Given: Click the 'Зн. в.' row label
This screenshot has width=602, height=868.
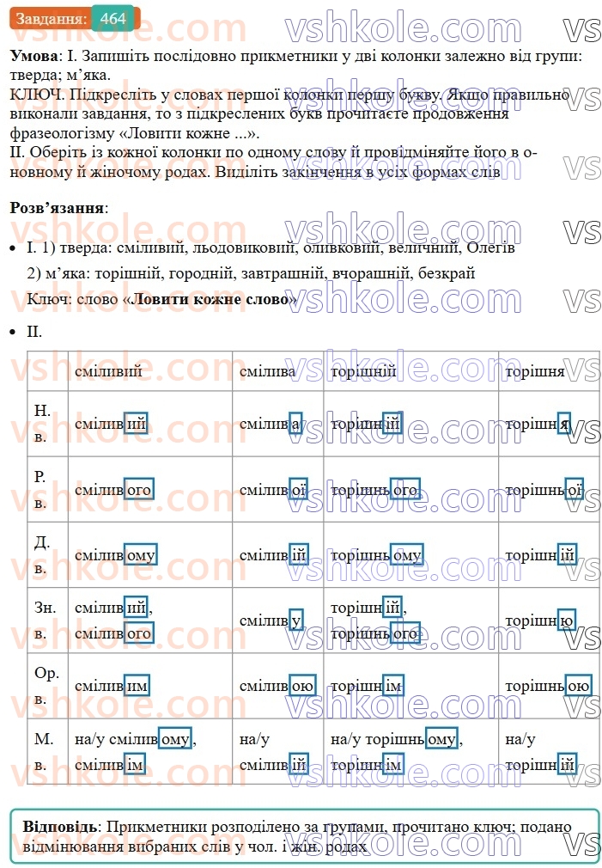Looking at the screenshot, I should coord(45,620).
